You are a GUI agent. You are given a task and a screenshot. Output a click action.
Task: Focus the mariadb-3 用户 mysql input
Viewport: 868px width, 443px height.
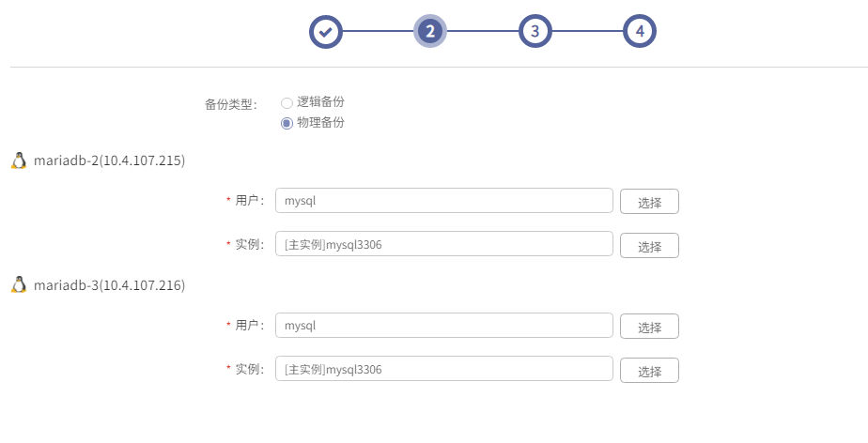pyautogui.click(x=444, y=325)
